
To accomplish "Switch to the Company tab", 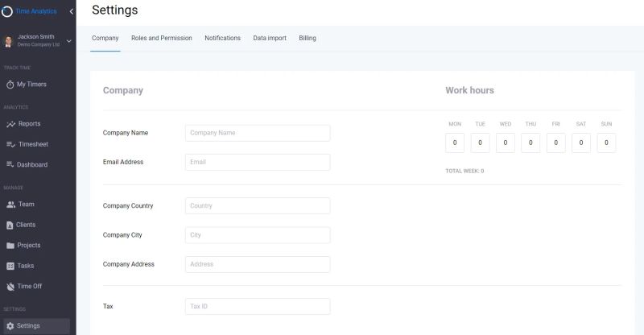I will pos(105,38).
